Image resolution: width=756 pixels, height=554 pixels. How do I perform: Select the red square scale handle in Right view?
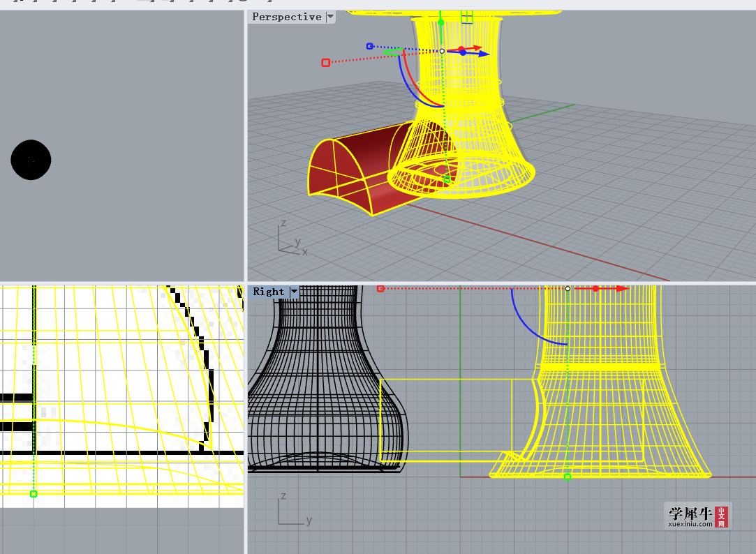380,289
